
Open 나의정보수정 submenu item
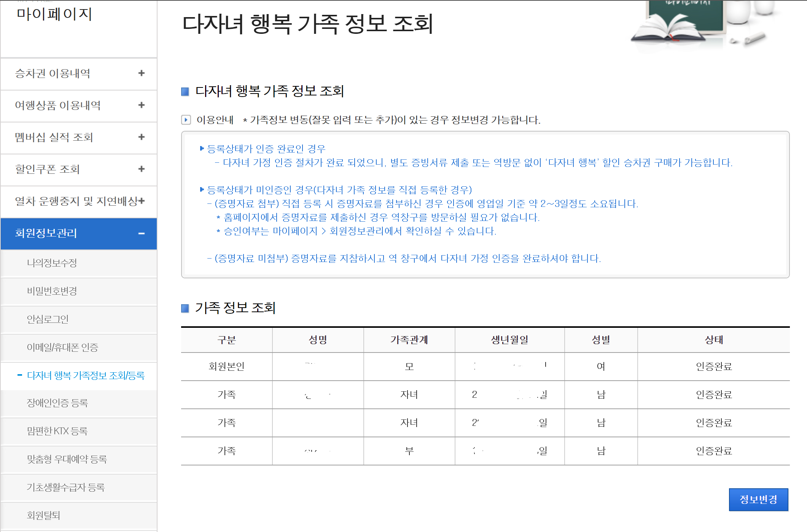pyautogui.click(x=52, y=263)
